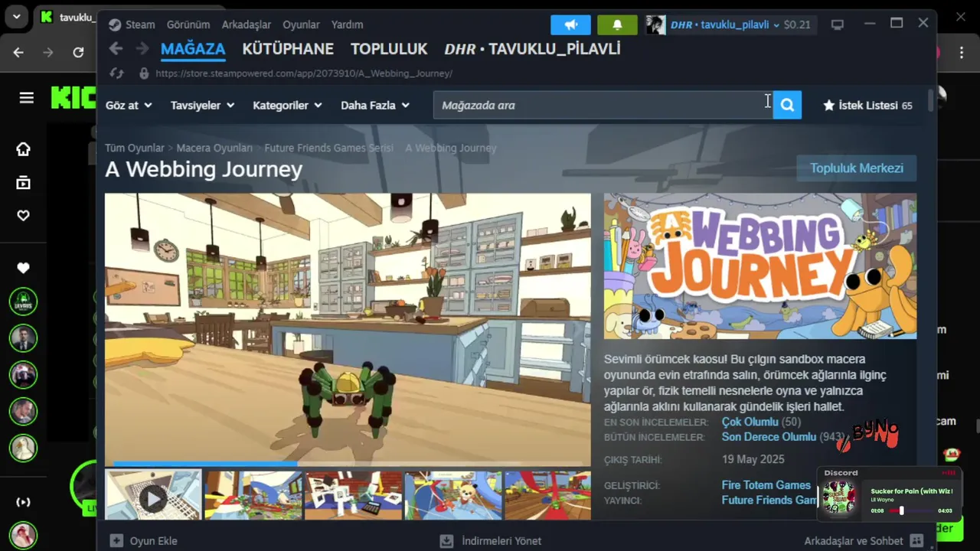Select the MAĞAZA tab
Screen dimensions: 980x551
pyautogui.click(x=193, y=49)
